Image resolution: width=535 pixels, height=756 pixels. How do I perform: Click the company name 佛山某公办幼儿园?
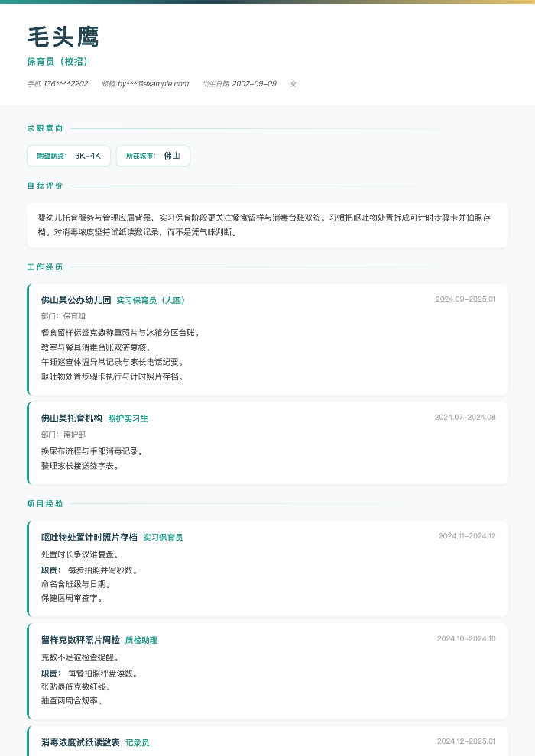click(x=76, y=300)
